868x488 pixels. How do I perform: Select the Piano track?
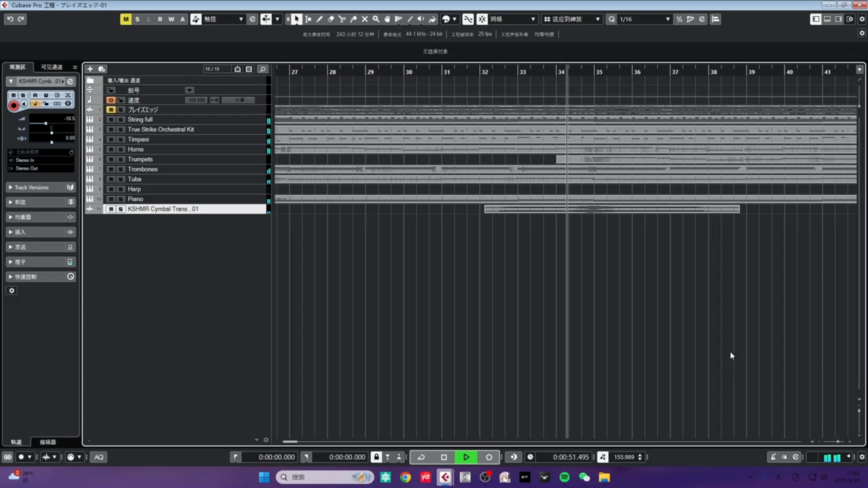click(178, 199)
